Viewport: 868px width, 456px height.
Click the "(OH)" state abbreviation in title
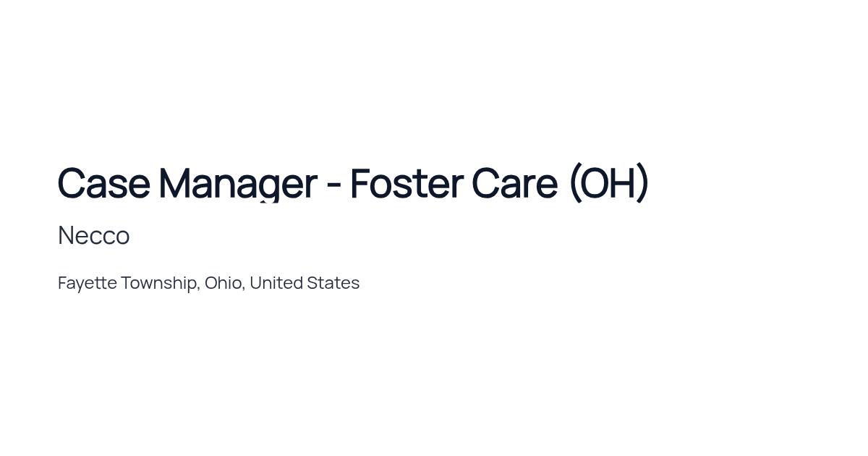pos(609,183)
